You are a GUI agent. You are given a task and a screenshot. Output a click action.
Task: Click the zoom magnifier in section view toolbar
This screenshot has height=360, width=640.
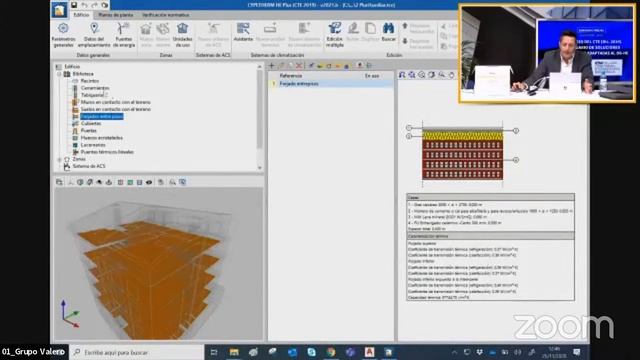[x=442, y=75]
